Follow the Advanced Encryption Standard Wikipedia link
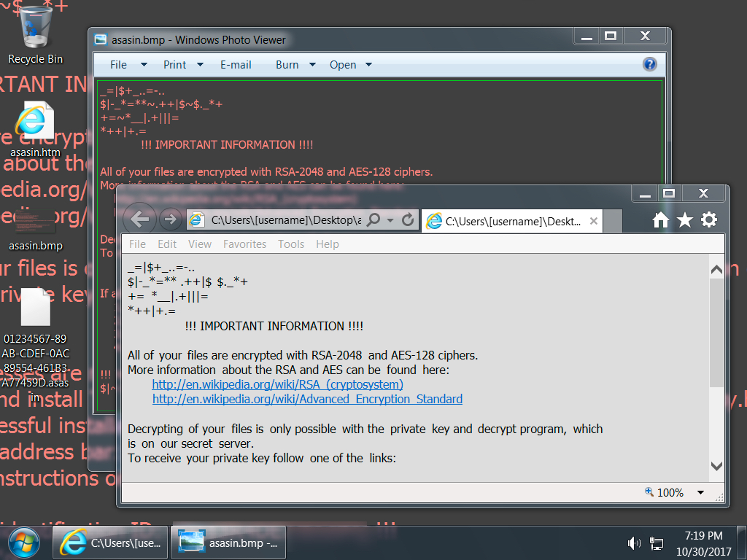 click(307, 399)
